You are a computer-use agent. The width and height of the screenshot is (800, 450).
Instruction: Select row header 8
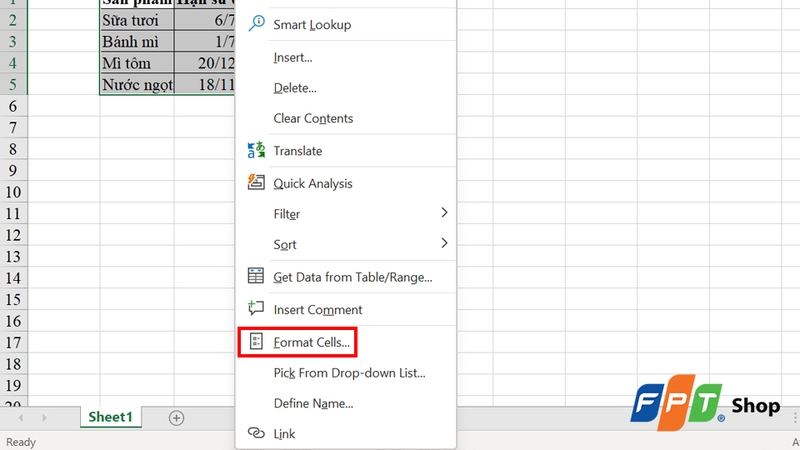13,149
